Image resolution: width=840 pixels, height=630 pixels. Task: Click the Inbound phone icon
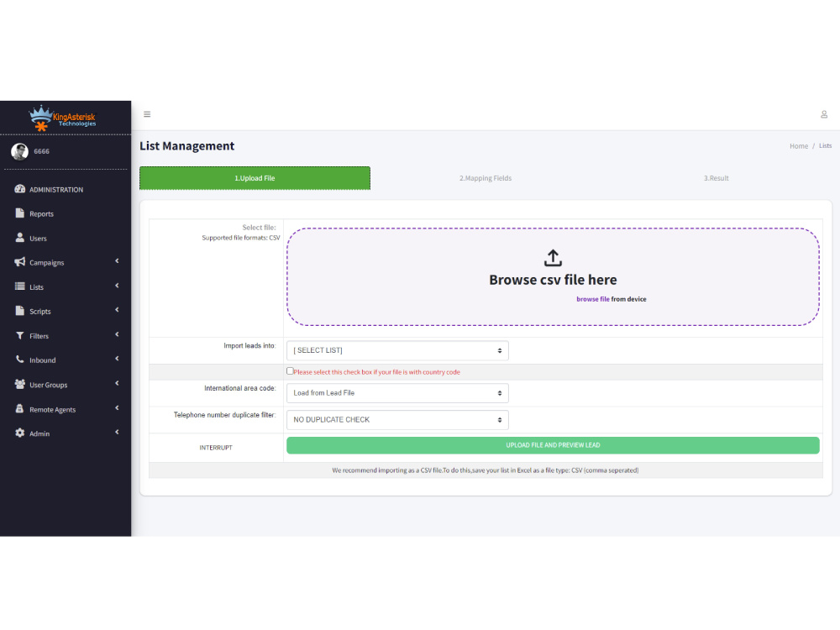(x=20, y=360)
